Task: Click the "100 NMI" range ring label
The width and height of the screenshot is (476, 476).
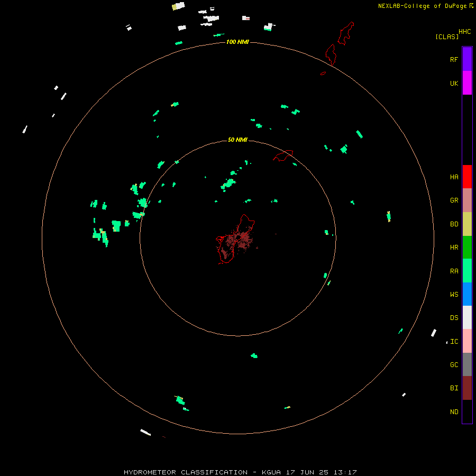Action: coord(237,42)
